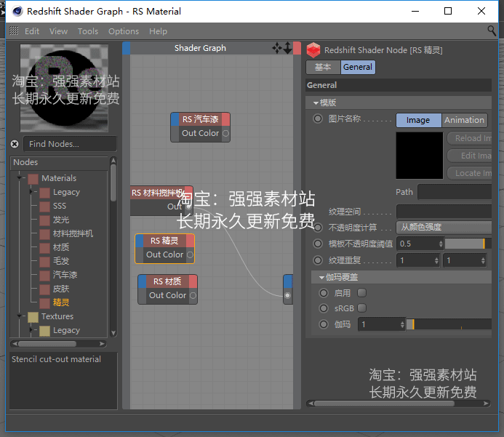The width and height of the screenshot is (504, 437).
Task: Click the Out Color port of RS 汽车漆 node
Action: click(225, 133)
